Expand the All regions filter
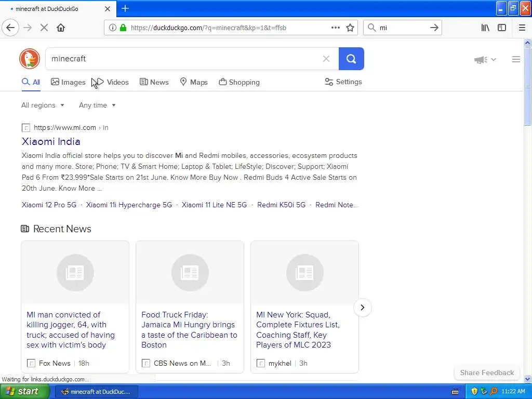The image size is (532, 399). 43,105
